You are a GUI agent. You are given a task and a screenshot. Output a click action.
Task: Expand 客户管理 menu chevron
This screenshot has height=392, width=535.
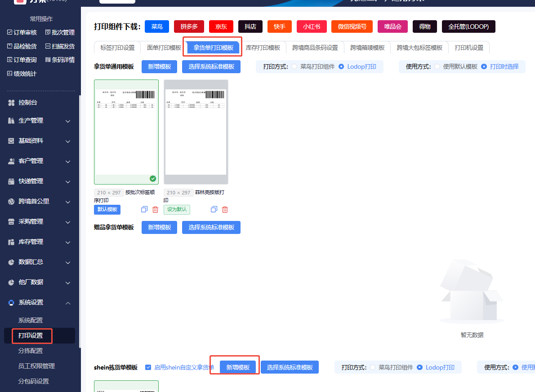point(68,161)
